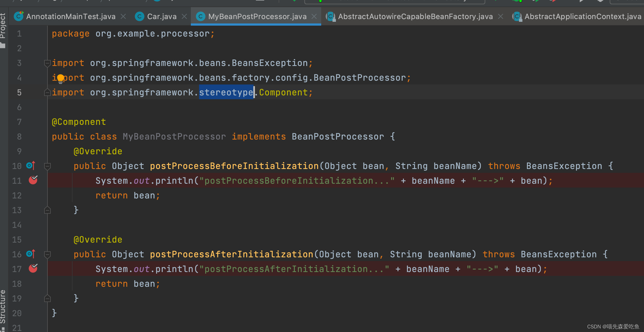The height and width of the screenshot is (332, 644).
Task: Click the BeanPostProcessor interface name on line 8
Action: (x=338, y=137)
